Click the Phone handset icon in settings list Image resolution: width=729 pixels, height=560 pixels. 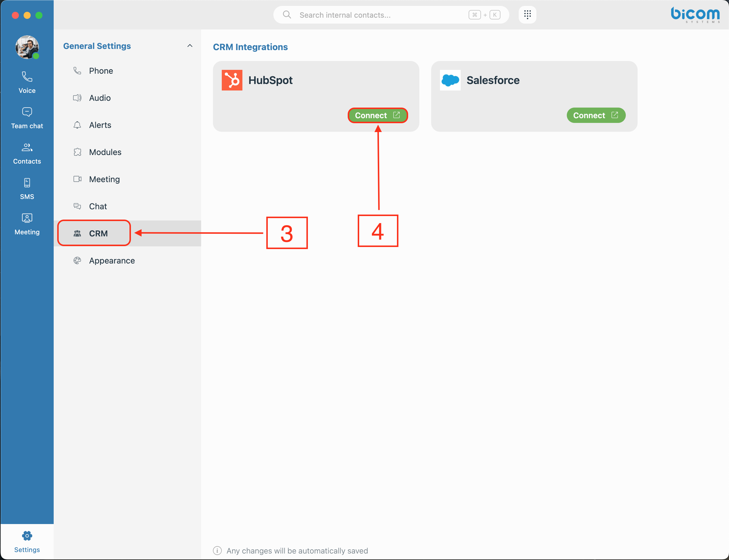(77, 71)
